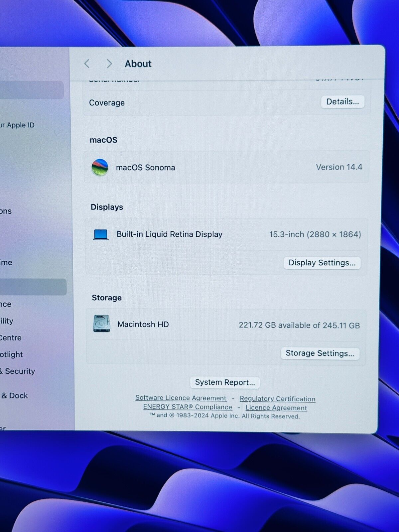Click the built-in display laptop icon
399x532 pixels.
(101, 235)
